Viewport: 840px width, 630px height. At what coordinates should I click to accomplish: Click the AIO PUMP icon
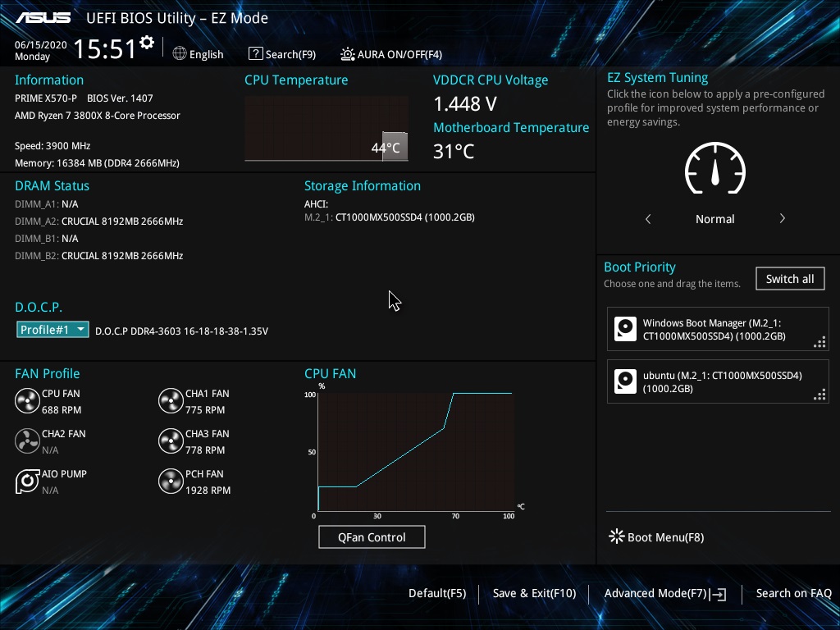(x=27, y=482)
